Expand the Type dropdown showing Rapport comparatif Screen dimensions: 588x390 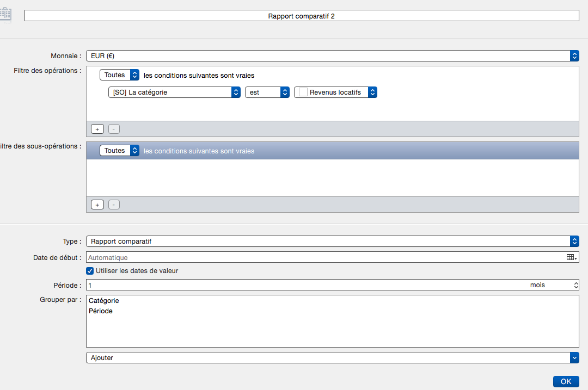pos(332,241)
